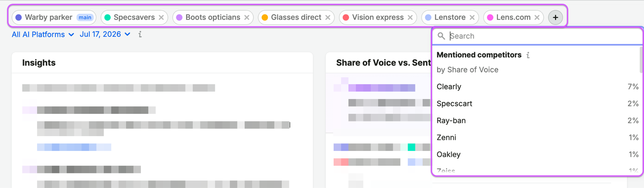The height and width of the screenshot is (188, 644).
Task: Click the Mentioned competitors info icon
Action: pyautogui.click(x=528, y=55)
